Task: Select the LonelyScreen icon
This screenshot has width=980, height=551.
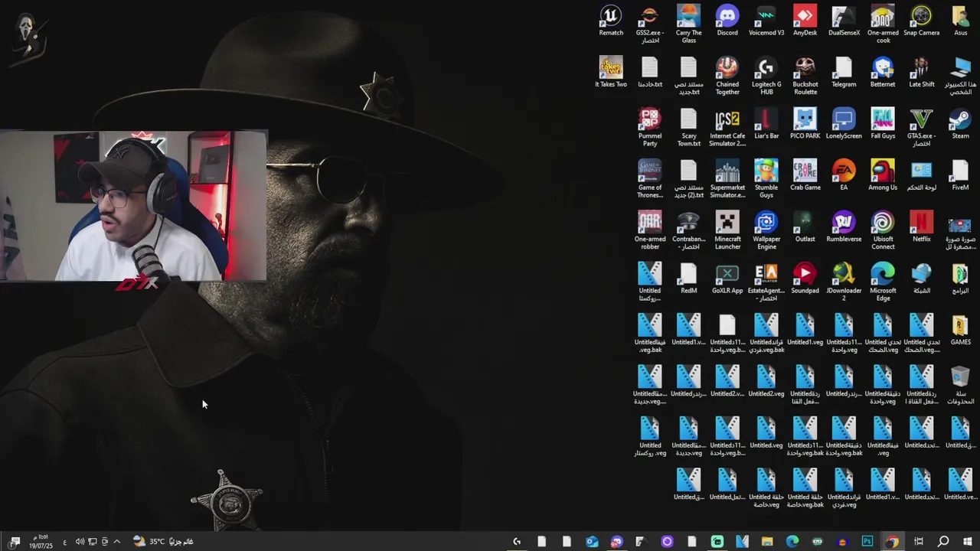Action: tap(844, 123)
